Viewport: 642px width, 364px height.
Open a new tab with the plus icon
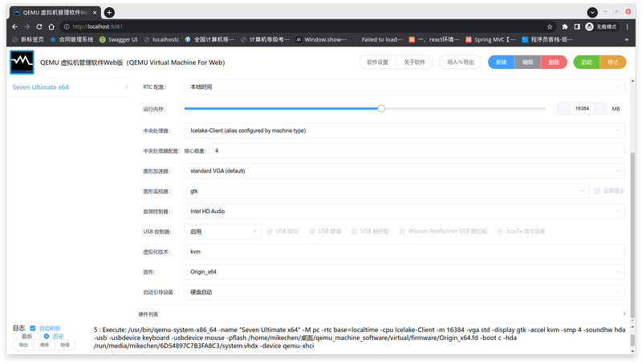tap(109, 13)
